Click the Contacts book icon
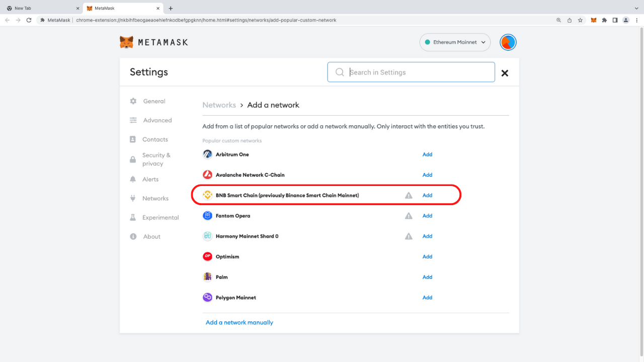Screen dimensions: 644x362 click(133, 139)
